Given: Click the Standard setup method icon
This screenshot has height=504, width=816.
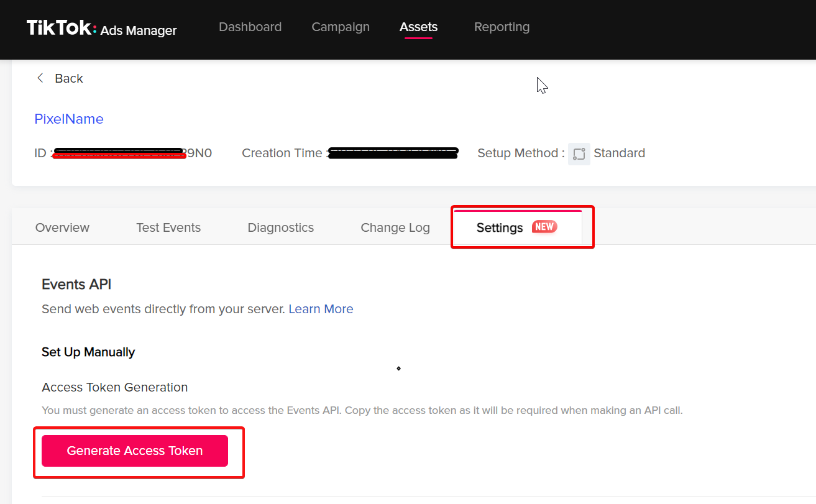Looking at the screenshot, I should (579, 153).
